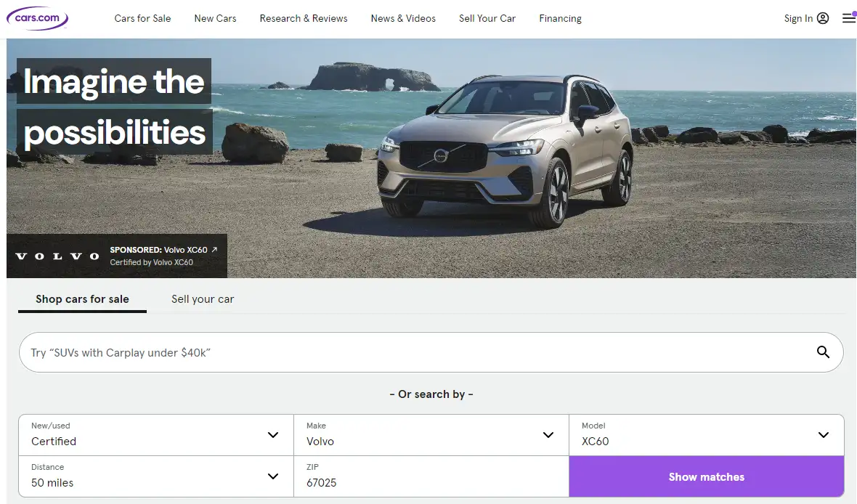Click the 'possibilities' headline text

click(114, 132)
